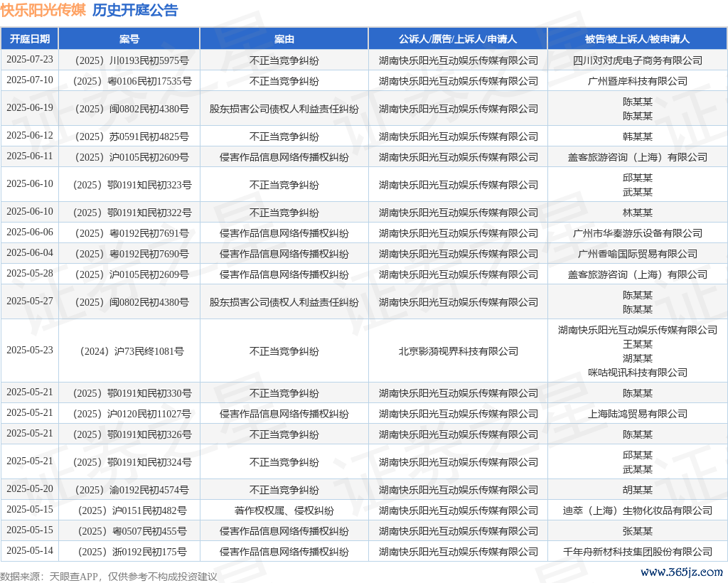Click plaintiff 北京影漪视界科技有限公司
The height and width of the screenshot is (583, 728).
(x=458, y=351)
